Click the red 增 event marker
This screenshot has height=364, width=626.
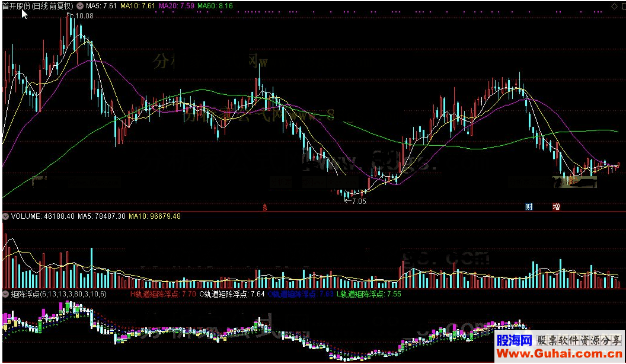pyautogui.click(x=556, y=207)
